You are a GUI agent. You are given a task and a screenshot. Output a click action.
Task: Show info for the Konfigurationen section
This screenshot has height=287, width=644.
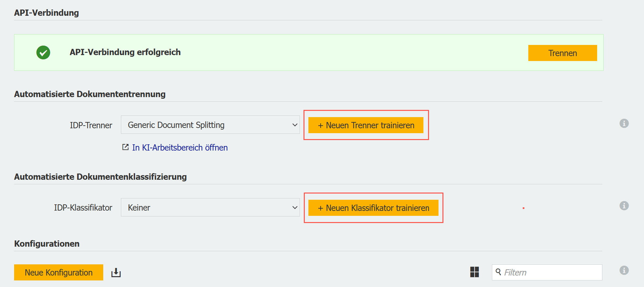click(x=624, y=270)
